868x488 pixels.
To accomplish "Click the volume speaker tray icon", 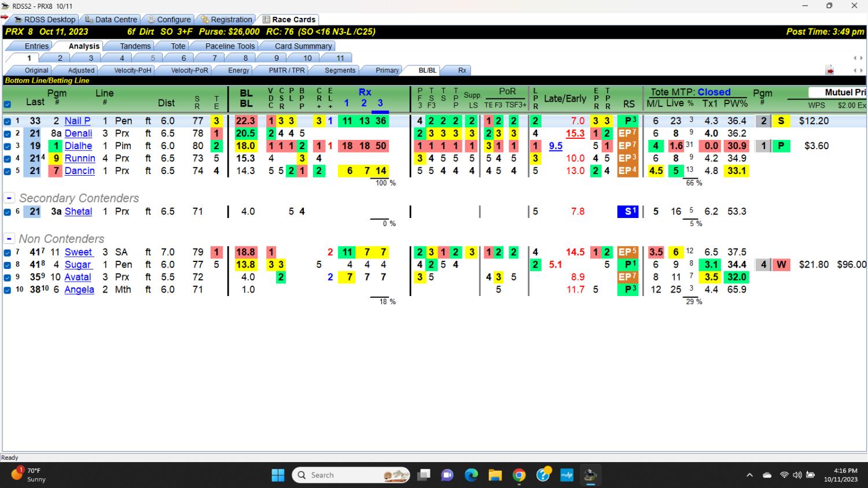I will 797,475.
